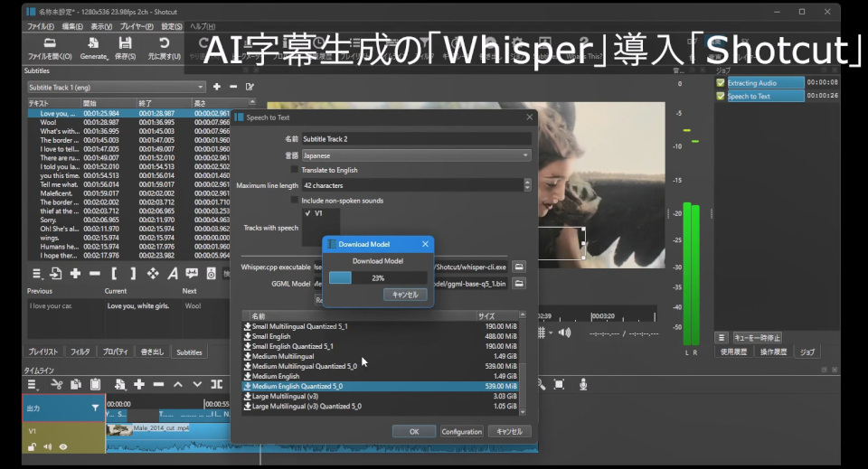Click the speaker icon in Subtitles toolbar

(x=211, y=274)
